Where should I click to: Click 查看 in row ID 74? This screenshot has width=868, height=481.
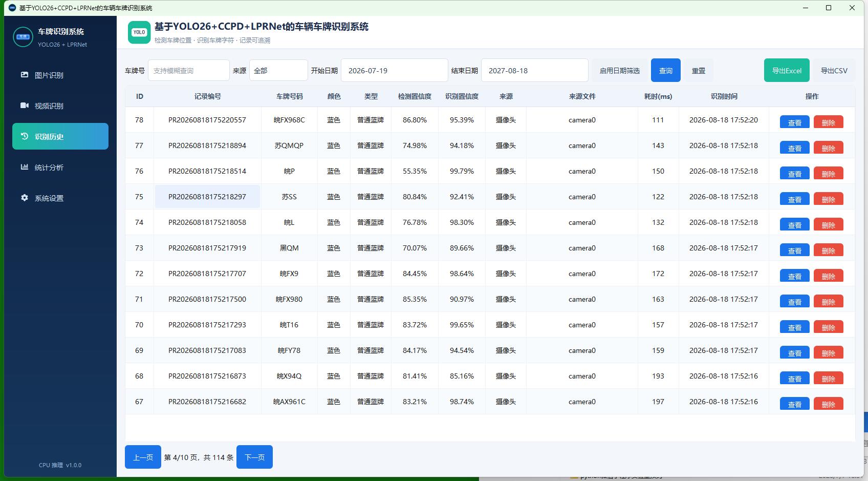click(x=794, y=225)
